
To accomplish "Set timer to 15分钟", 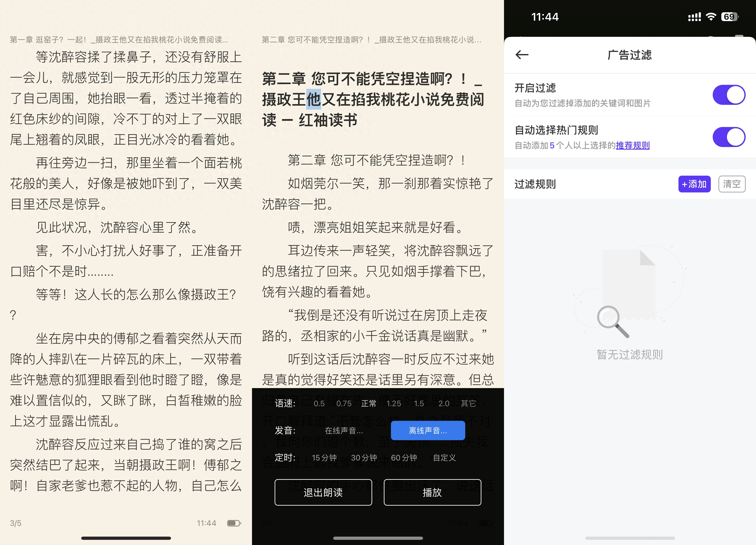I will pos(324,458).
